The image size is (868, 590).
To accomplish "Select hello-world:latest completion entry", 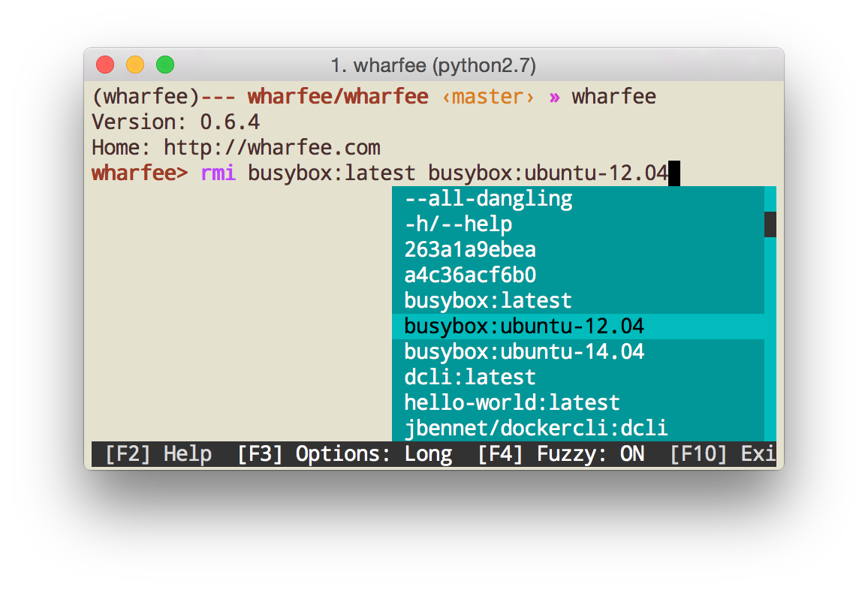I will click(578, 402).
